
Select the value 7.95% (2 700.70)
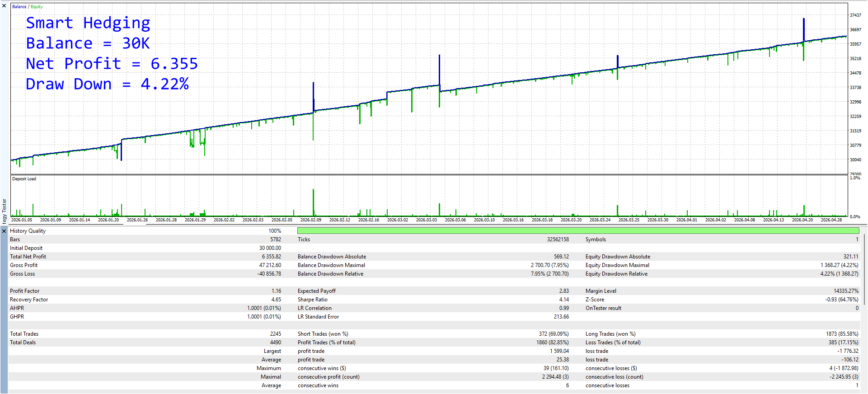click(x=550, y=274)
